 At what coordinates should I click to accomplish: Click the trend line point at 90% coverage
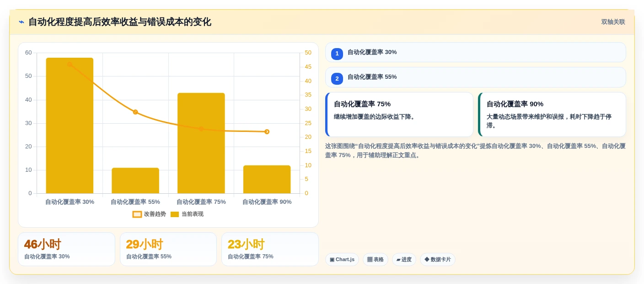[267, 132]
